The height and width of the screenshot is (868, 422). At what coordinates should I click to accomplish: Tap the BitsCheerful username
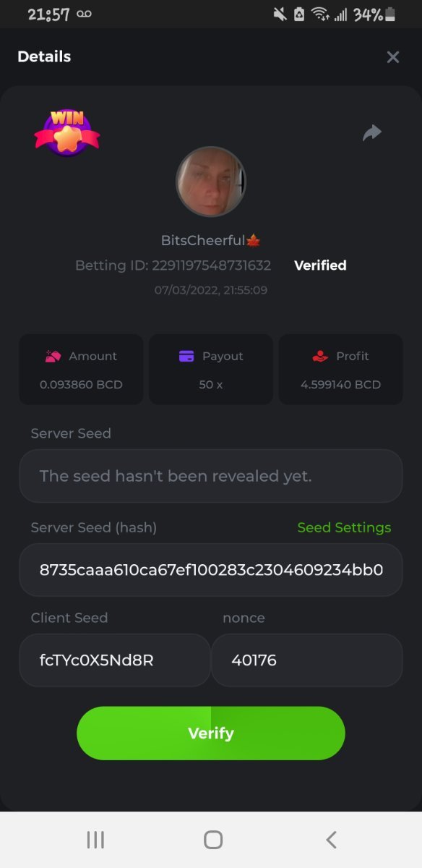click(203, 240)
